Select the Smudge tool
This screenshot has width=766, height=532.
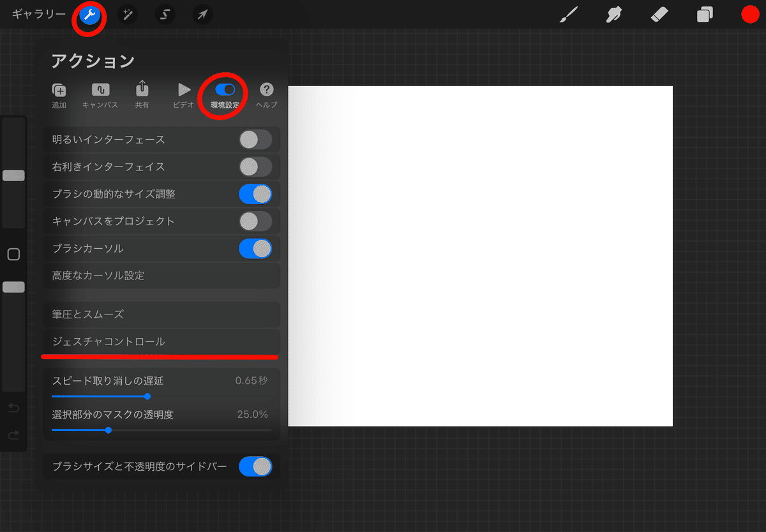point(613,15)
